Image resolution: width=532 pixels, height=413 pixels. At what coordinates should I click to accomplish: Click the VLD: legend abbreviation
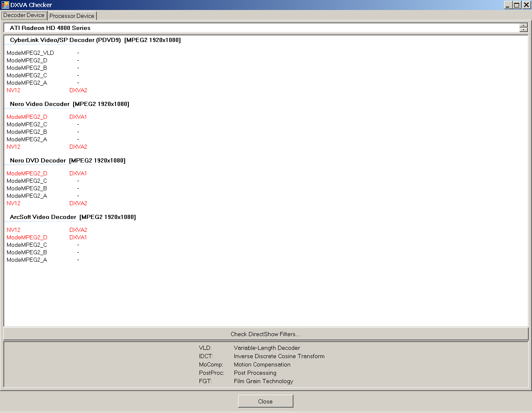click(205, 348)
